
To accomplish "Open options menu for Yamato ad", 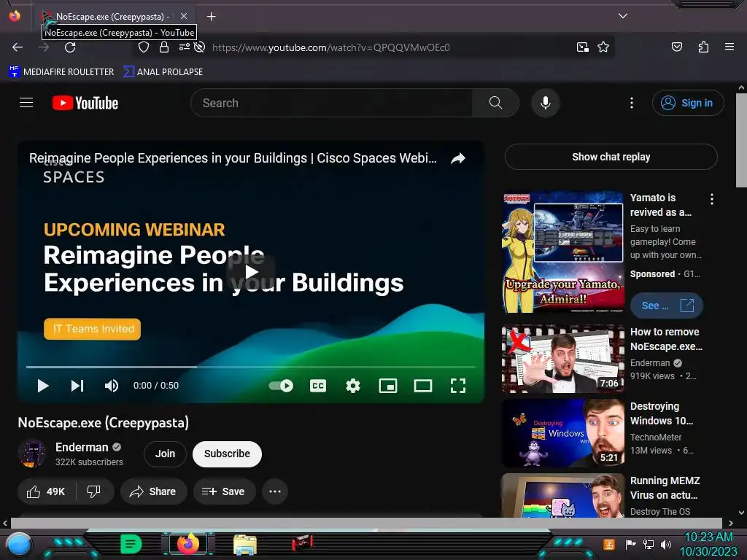I will click(x=712, y=199).
